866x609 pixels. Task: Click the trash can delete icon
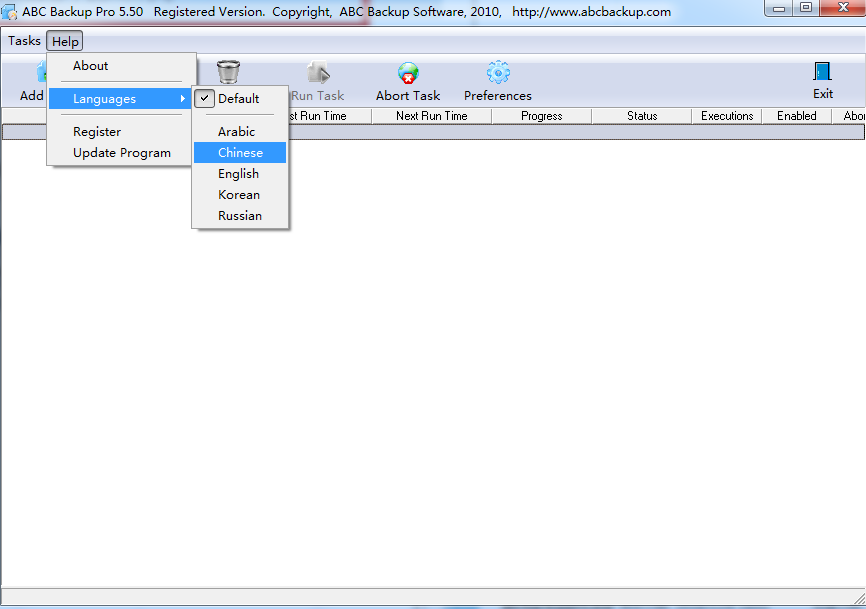[228, 72]
